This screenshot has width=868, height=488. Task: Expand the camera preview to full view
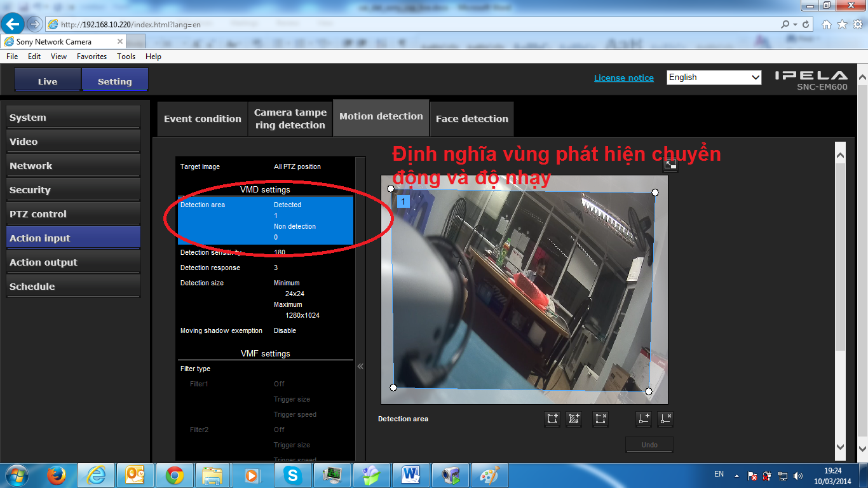pyautogui.click(x=670, y=165)
